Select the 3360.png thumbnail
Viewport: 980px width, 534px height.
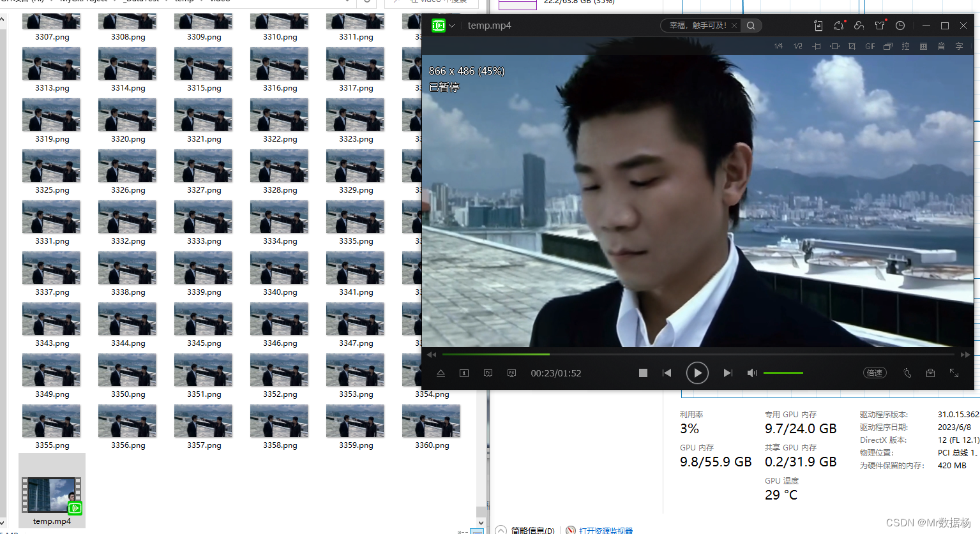432,421
